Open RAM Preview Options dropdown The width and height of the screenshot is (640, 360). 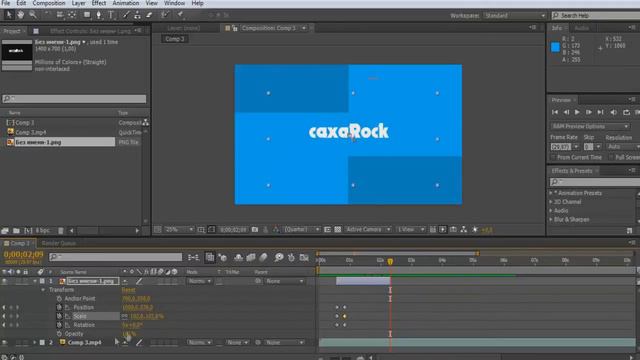[x=590, y=127]
